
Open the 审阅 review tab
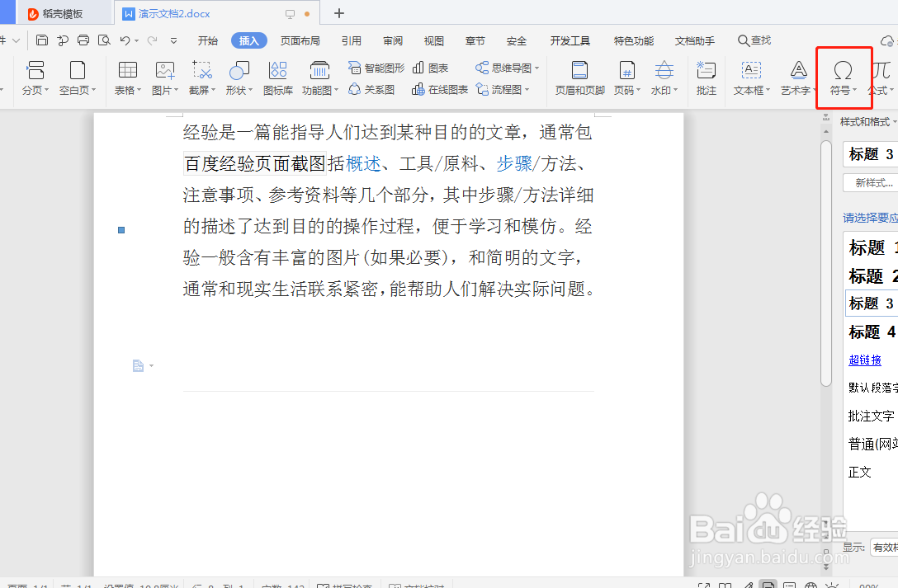coord(391,40)
